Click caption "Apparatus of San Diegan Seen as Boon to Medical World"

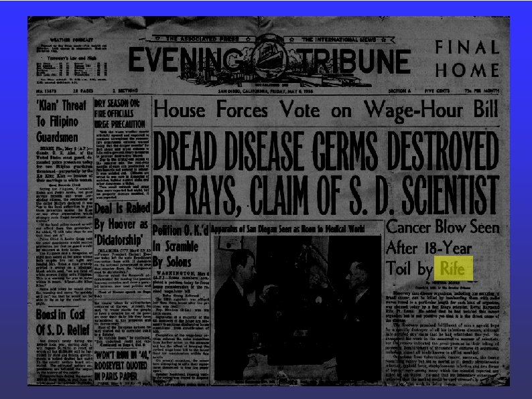287,229
